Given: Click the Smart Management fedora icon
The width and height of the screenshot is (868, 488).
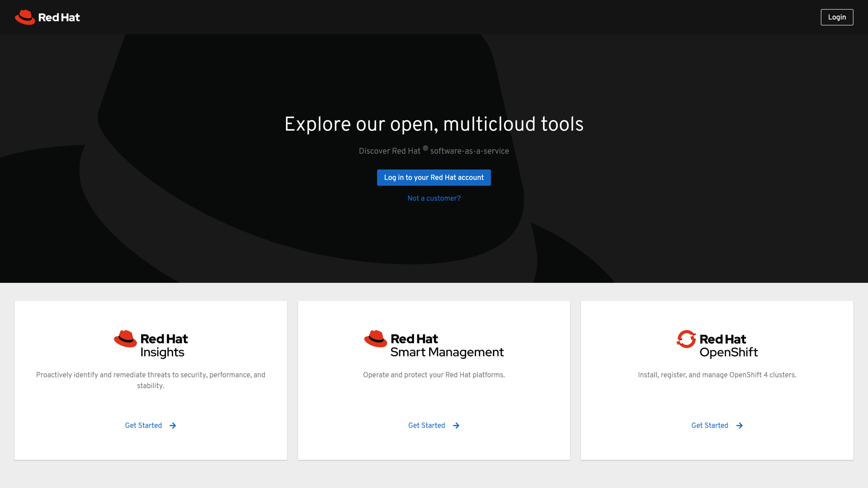Looking at the screenshot, I should 375,339.
